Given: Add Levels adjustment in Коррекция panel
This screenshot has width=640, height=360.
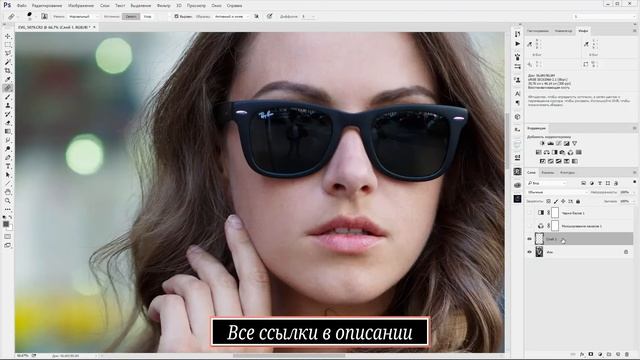Looking at the screenshot, I should (x=551, y=143).
